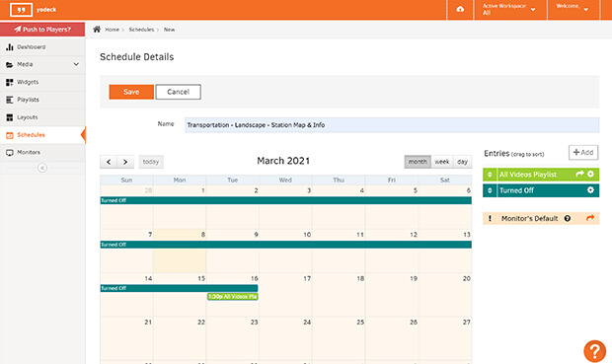Click the Dashboard bar chart icon

click(9, 47)
